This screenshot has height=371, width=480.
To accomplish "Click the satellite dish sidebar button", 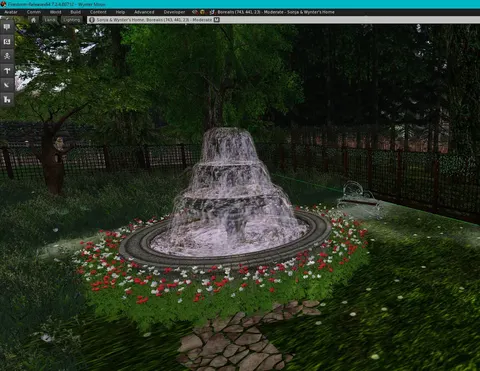I will (x=7, y=85).
